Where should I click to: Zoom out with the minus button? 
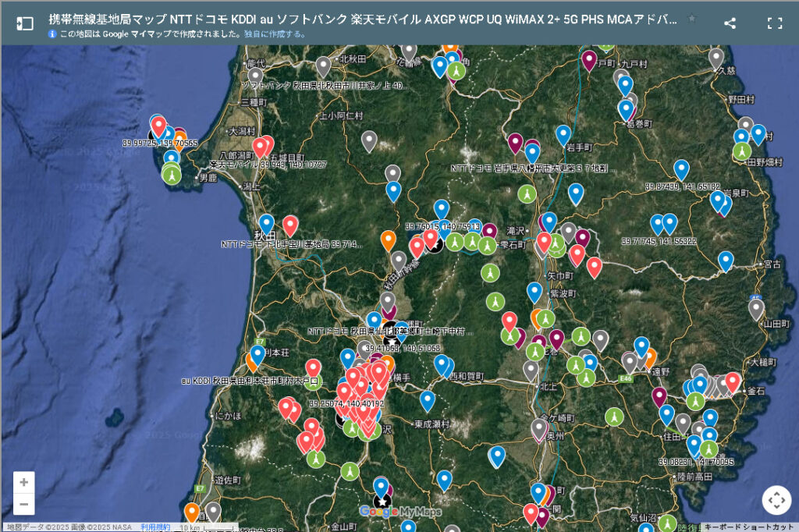point(24,505)
